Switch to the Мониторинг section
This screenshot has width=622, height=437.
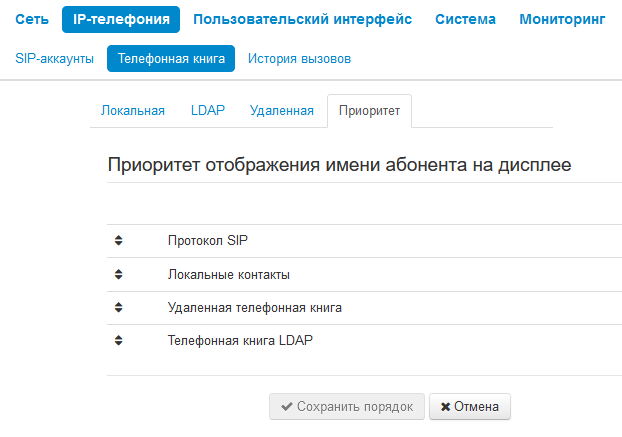click(570, 19)
